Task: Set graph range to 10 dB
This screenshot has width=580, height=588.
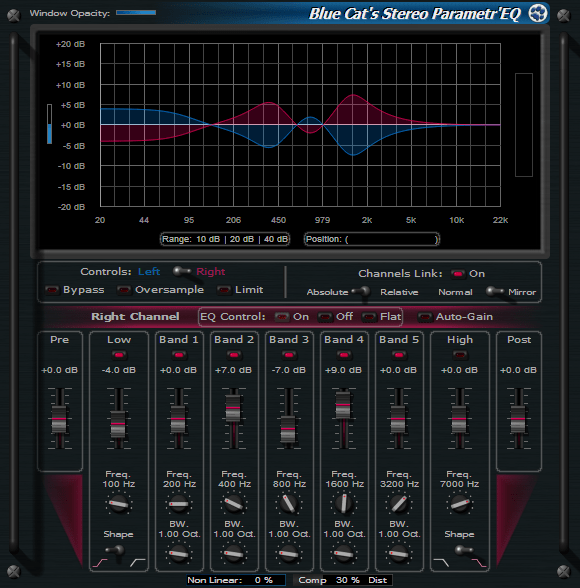Action: click(208, 239)
